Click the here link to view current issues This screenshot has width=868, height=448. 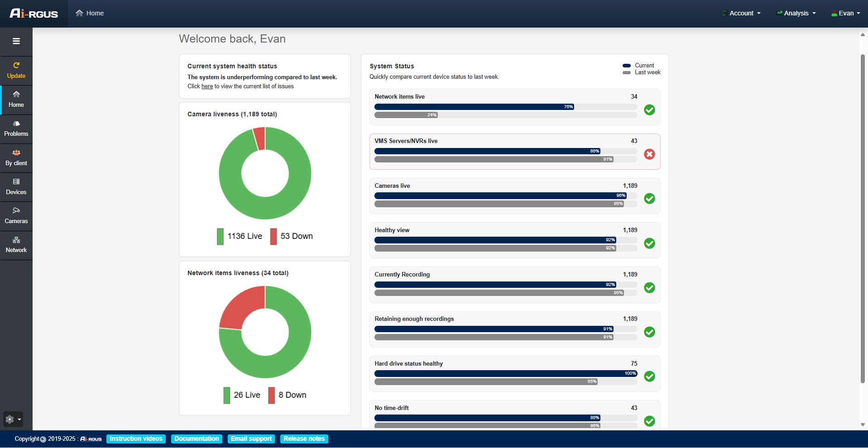tap(207, 86)
